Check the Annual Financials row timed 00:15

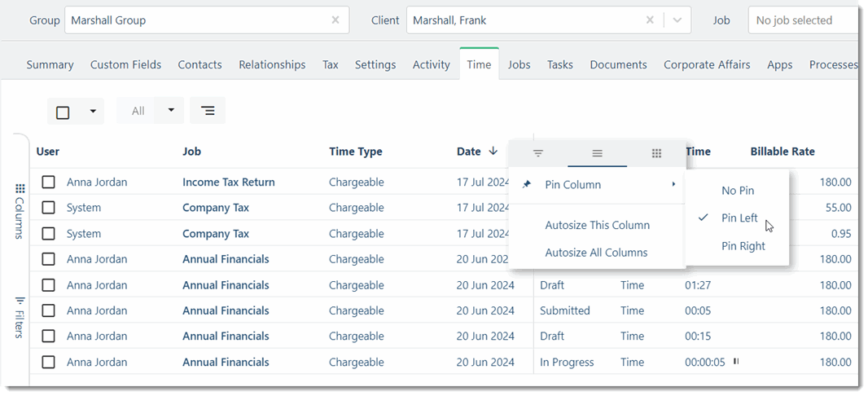click(49, 337)
